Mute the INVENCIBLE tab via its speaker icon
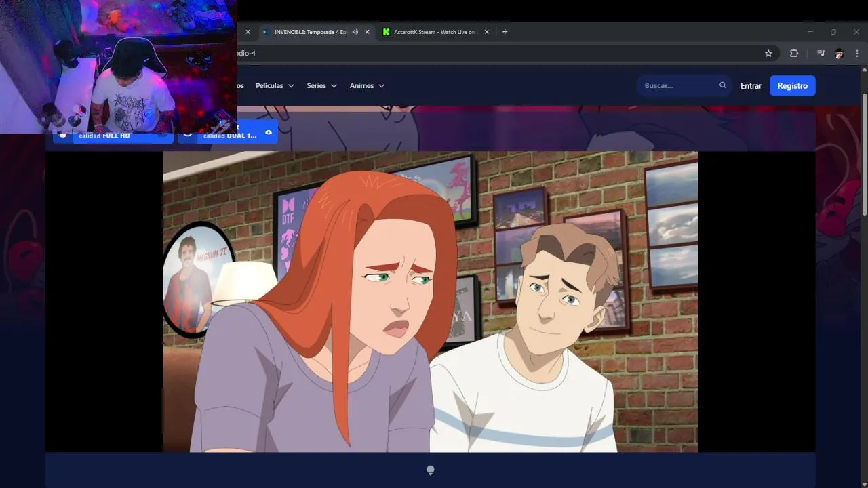The height and width of the screenshot is (488, 868). pos(355,32)
